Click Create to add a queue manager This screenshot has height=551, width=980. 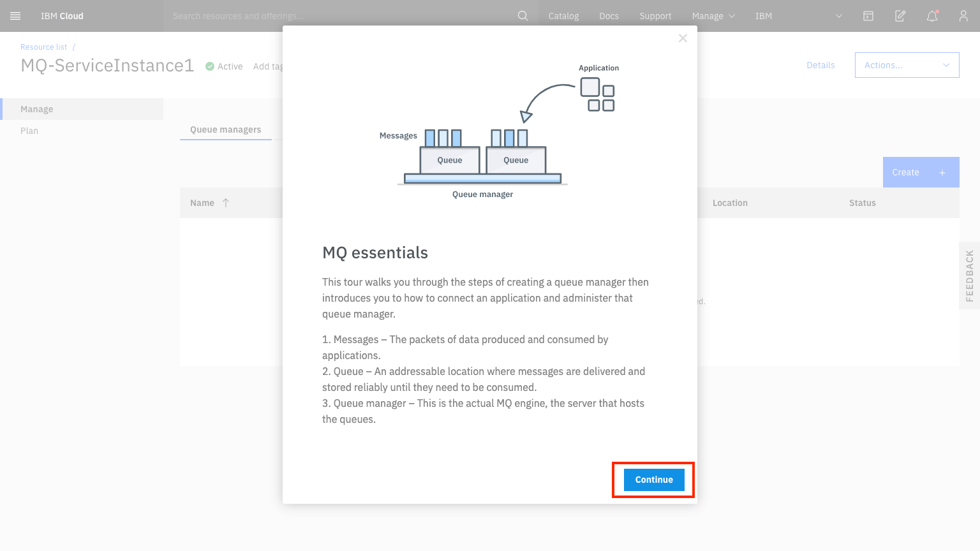921,172
